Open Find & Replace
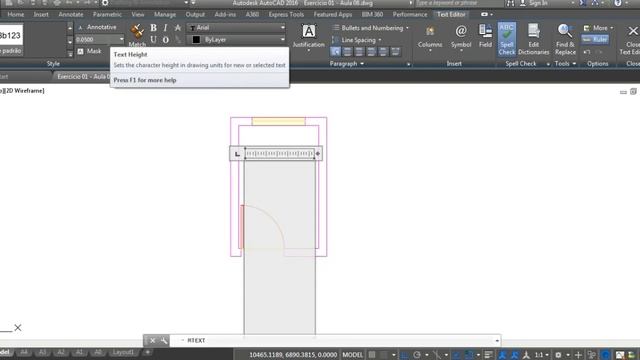The width and height of the screenshot is (640, 360). pyautogui.click(x=565, y=39)
